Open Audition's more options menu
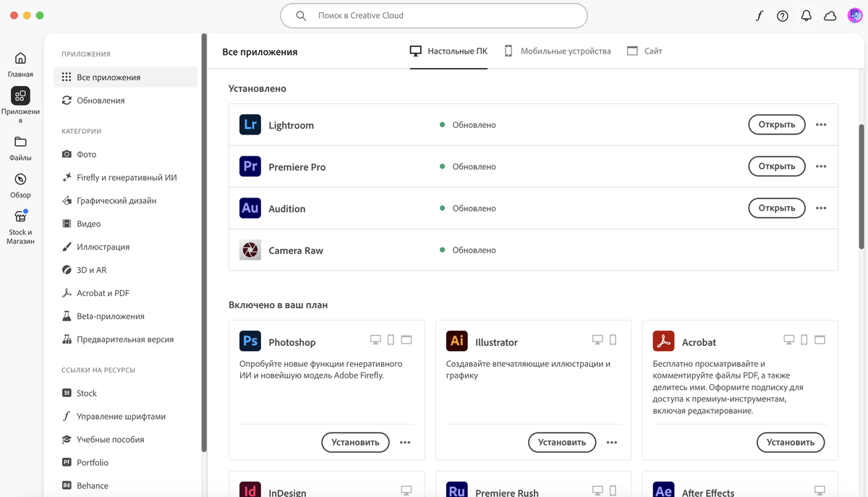Screen dimensions: 868x497 coord(821,208)
